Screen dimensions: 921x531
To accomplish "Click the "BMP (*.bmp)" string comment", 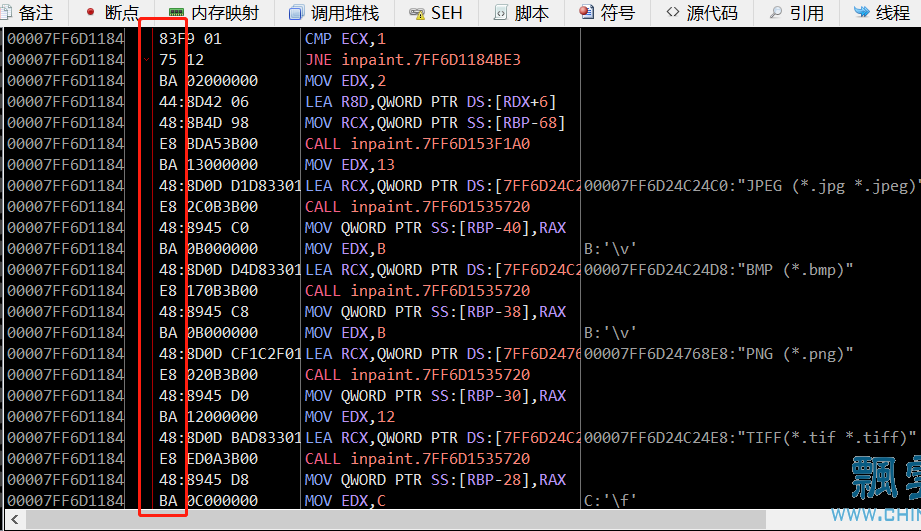I will (718, 270).
